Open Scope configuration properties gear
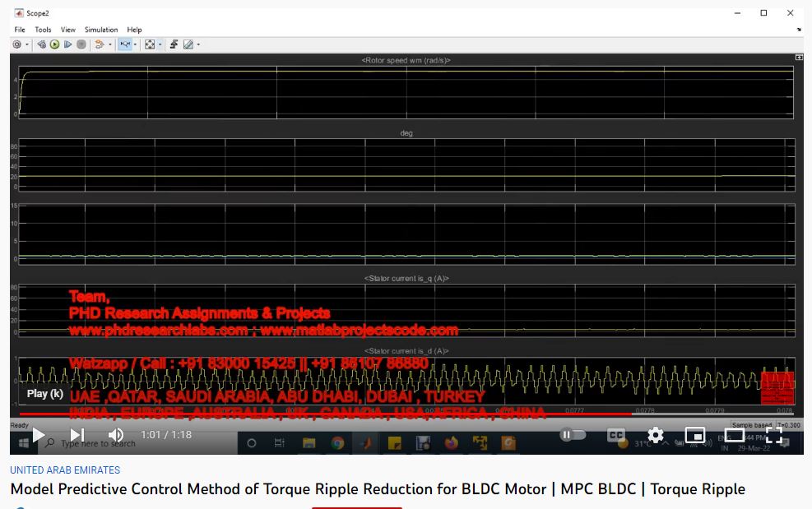 click(16, 44)
